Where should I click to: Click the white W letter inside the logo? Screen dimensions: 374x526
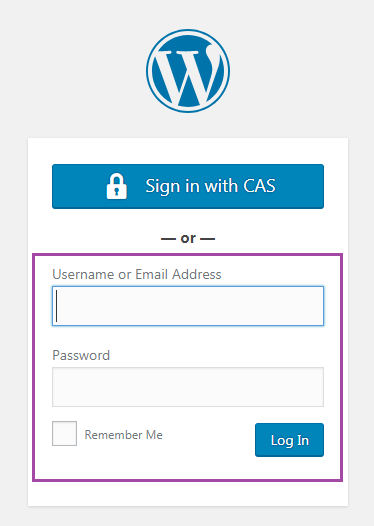190,74
